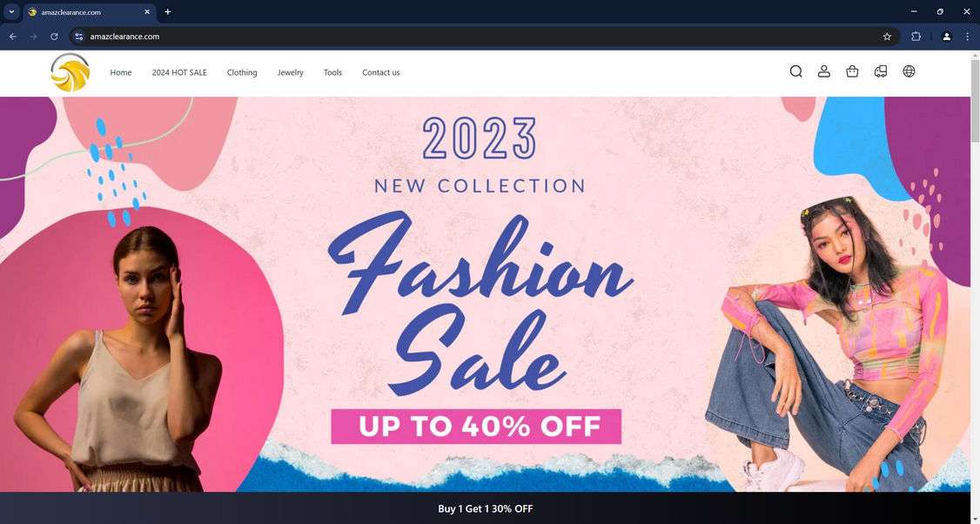Open the Chrome three-dot menu
This screenshot has height=524, width=980.
coord(967,37)
